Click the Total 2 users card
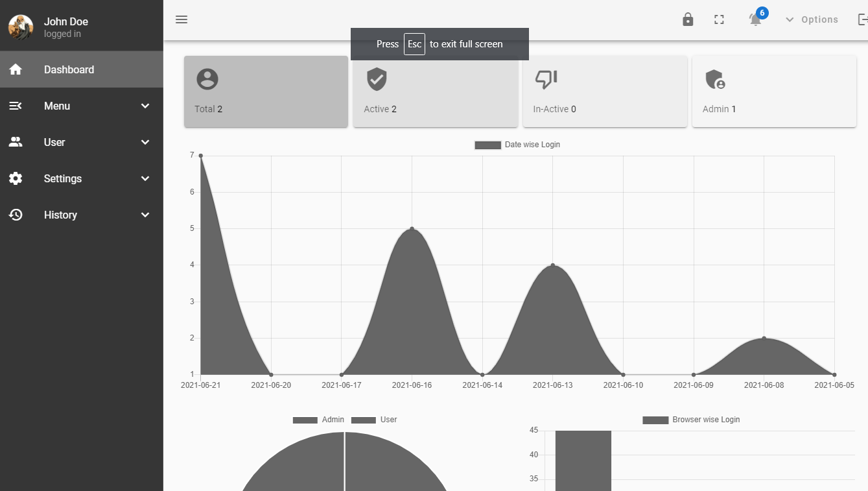The width and height of the screenshot is (868, 491). pos(266,91)
